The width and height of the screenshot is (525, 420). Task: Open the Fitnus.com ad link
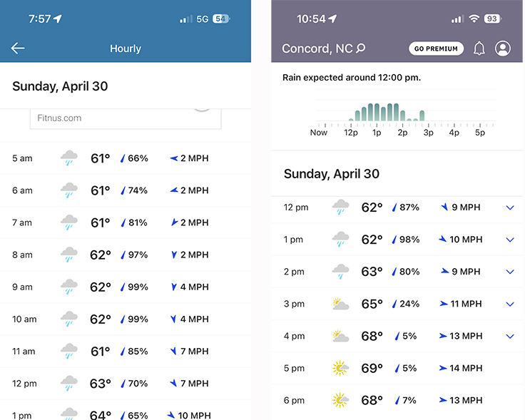tap(61, 118)
